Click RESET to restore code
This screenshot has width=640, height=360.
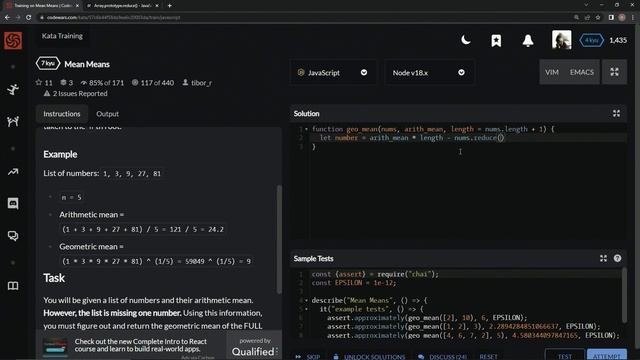click(488, 356)
